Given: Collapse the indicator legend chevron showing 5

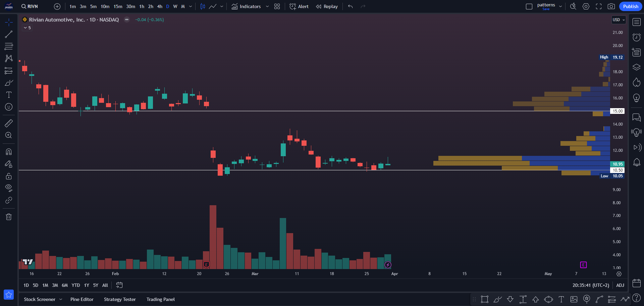Looking at the screenshot, I should point(28,28).
